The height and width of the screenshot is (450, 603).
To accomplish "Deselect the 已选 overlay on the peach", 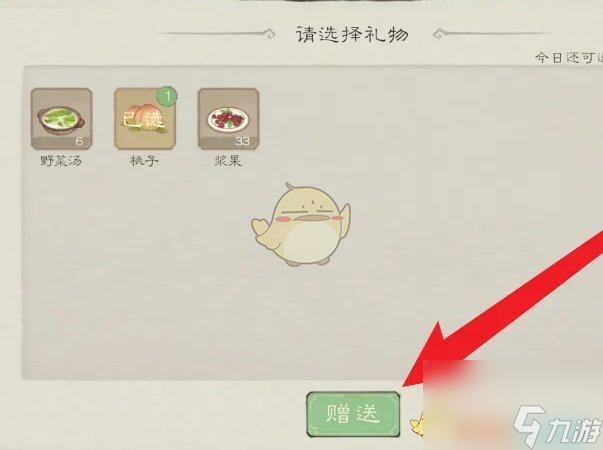I will [x=144, y=120].
